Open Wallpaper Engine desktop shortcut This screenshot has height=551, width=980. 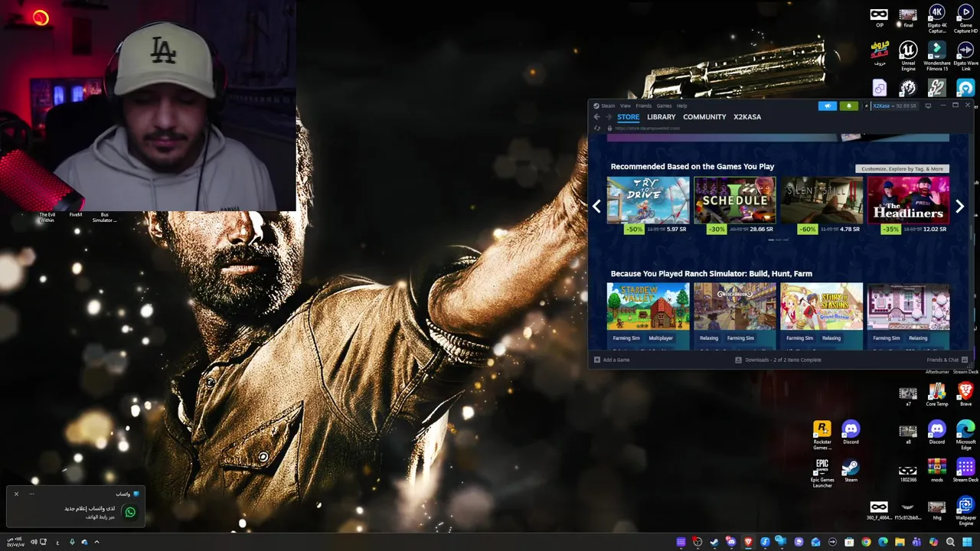[966, 510]
